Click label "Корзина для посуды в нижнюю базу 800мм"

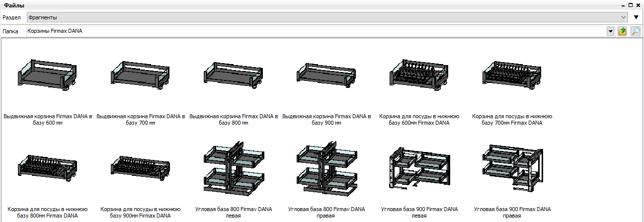pos(48,213)
